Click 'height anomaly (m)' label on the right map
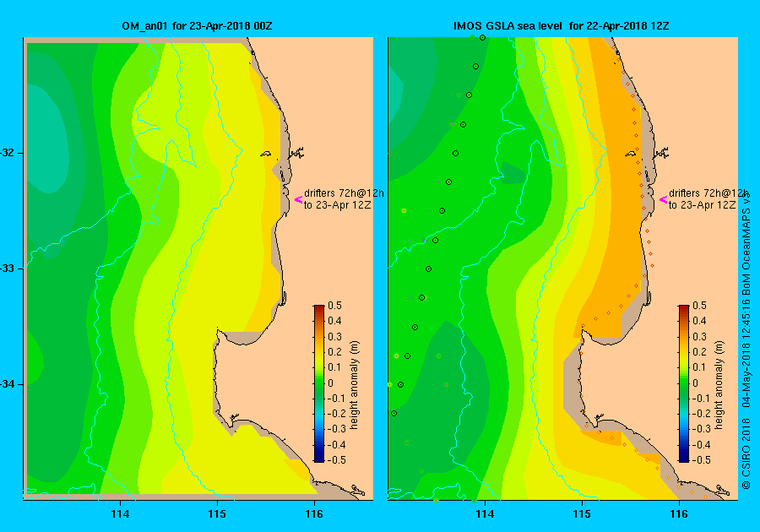This screenshot has width=760, height=532. 719,385
